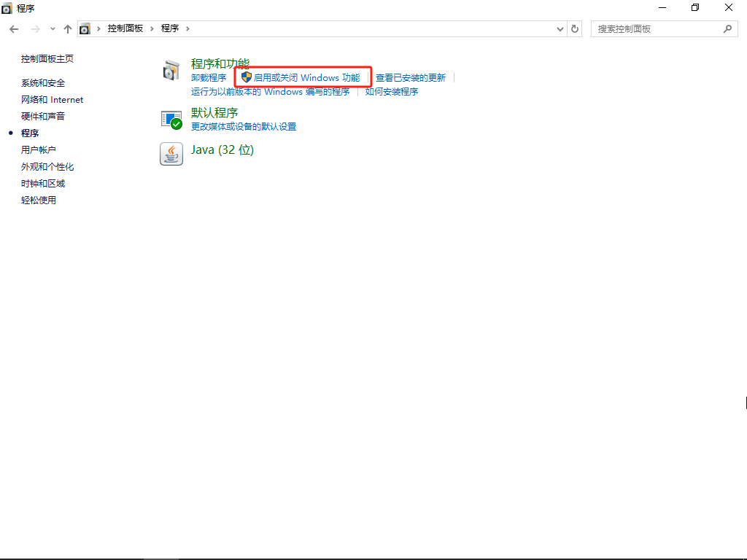Select 系统和安全 in the sidebar
Viewport: 747px width, 560px height.
pyautogui.click(x=43, y=82)
